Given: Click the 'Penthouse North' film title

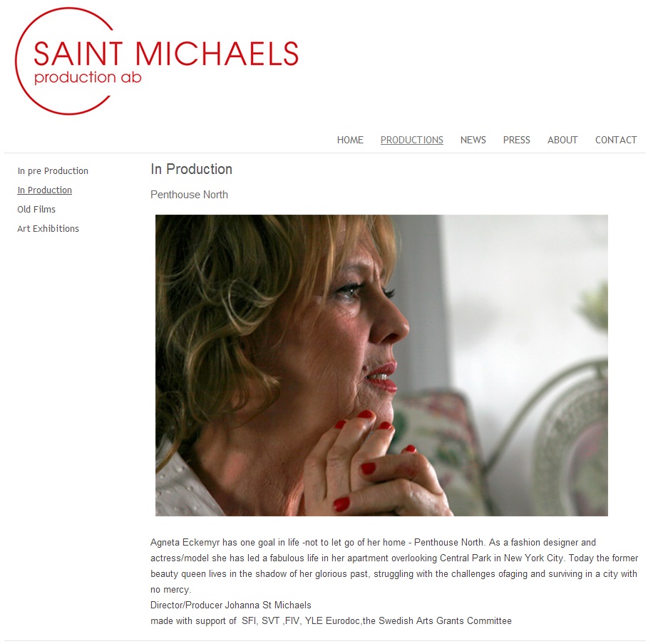Looking at the screenshot, I should point(190,195).
